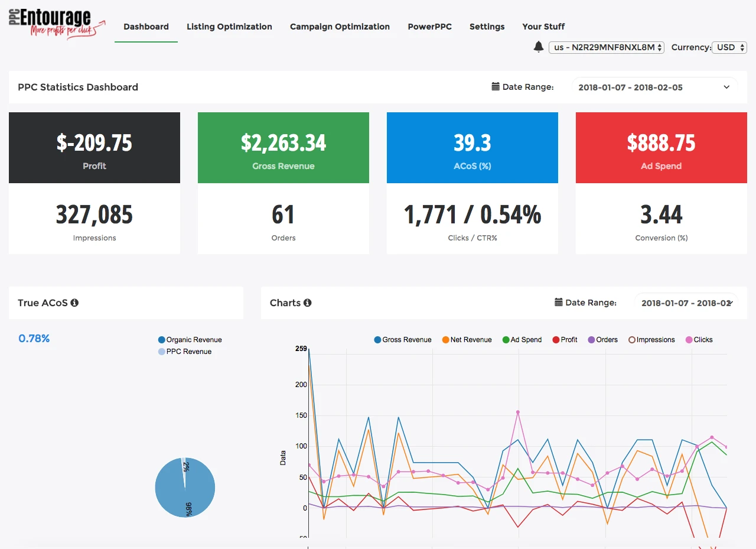Expand the Charts date range picker
This screenshot has width=756, height=549.
coord(686,303)
